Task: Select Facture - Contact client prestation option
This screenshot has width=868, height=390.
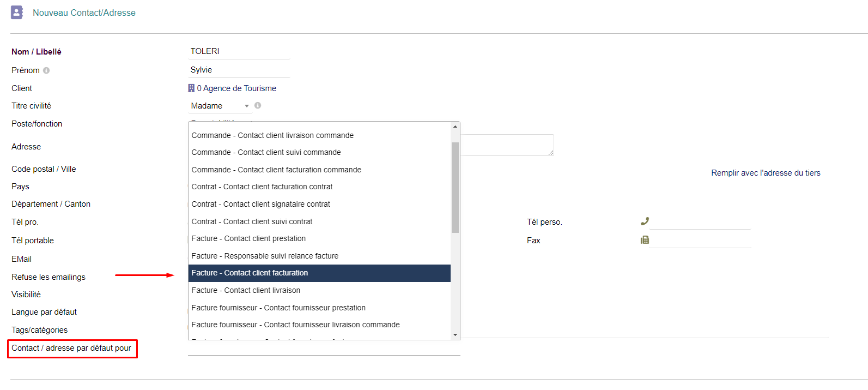Action: tap(319, 238)
